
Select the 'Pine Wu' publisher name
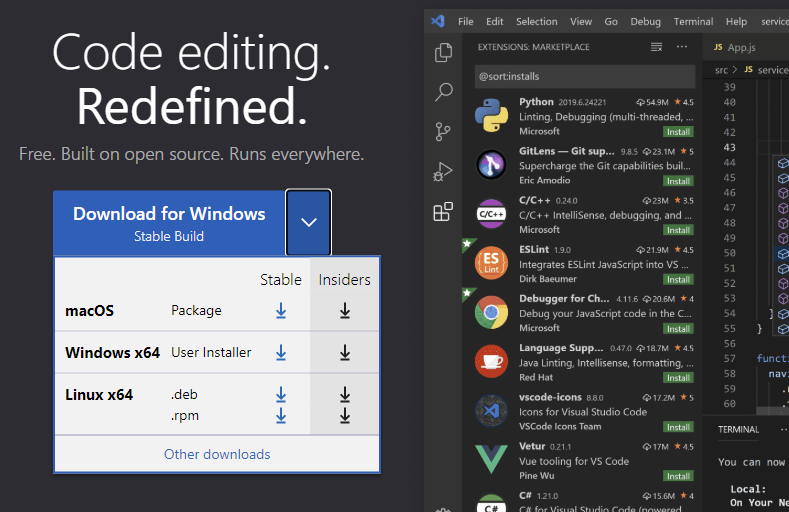[536, 475]
